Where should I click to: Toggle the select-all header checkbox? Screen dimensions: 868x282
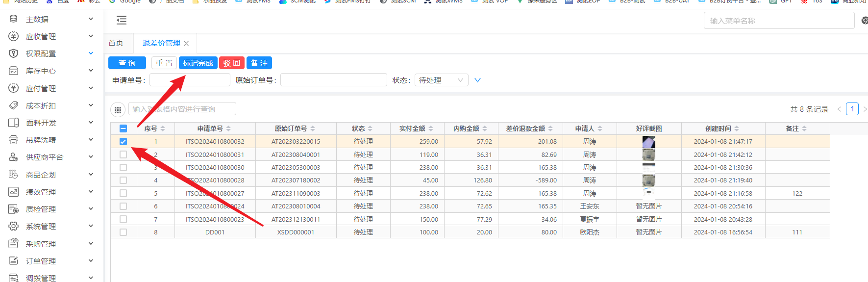123,128
